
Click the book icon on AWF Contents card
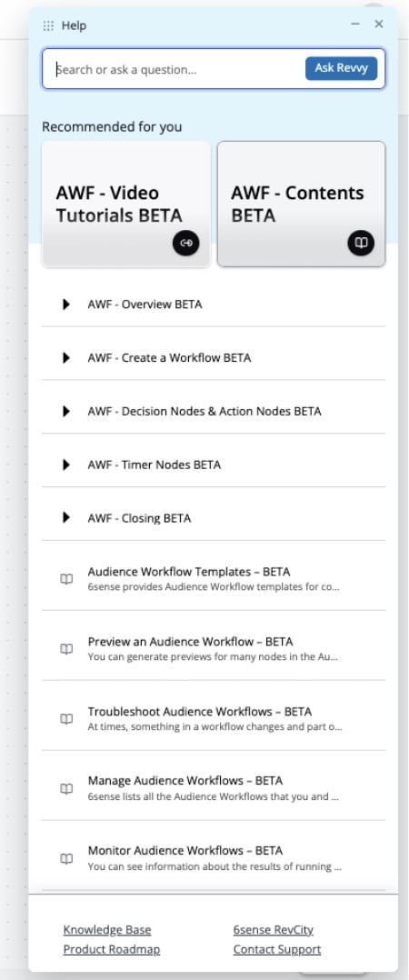(x=361, y=243)
